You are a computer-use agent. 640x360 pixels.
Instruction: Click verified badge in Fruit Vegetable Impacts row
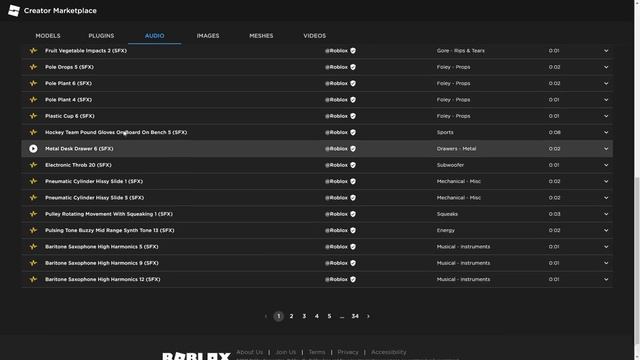tap(353, 51)
